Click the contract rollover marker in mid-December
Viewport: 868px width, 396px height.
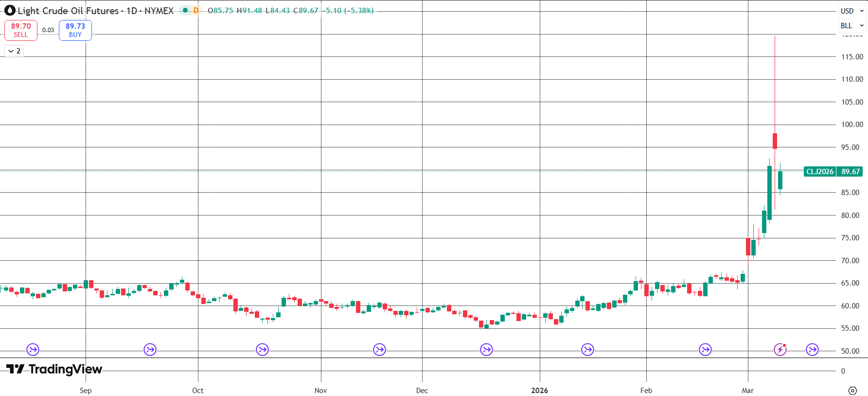click(x=486, y=349)
